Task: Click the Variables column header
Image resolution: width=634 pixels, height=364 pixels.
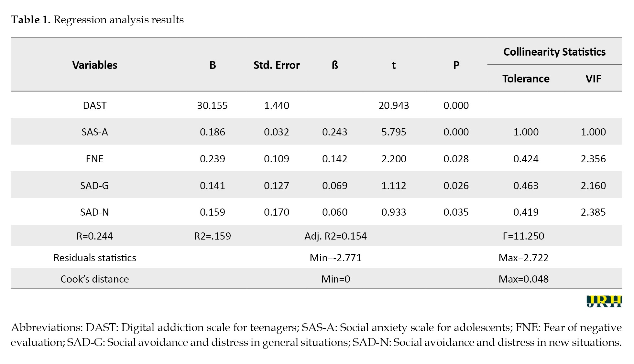Action: (x=95, y=65)
